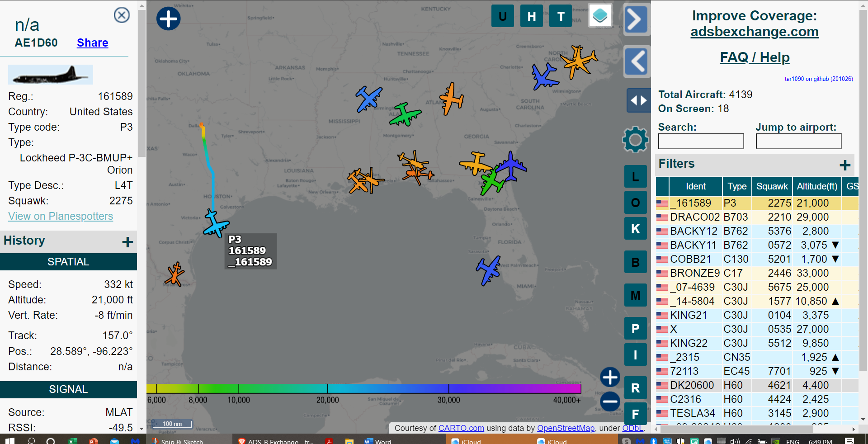
Task: Open View on Planespotters link
Action: [61, 216]
